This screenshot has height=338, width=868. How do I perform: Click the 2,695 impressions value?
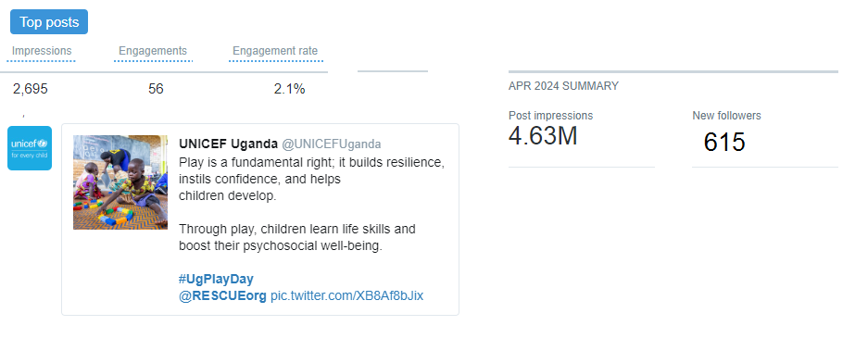31,89
